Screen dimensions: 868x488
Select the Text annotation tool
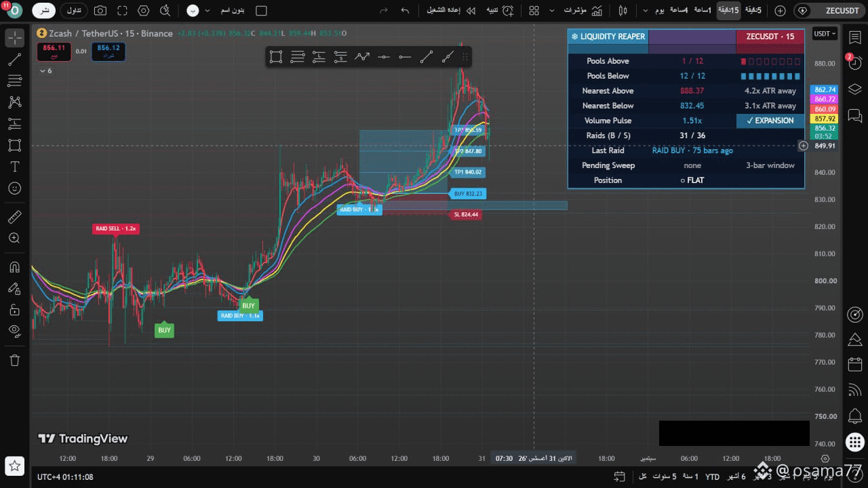[14, 167]
